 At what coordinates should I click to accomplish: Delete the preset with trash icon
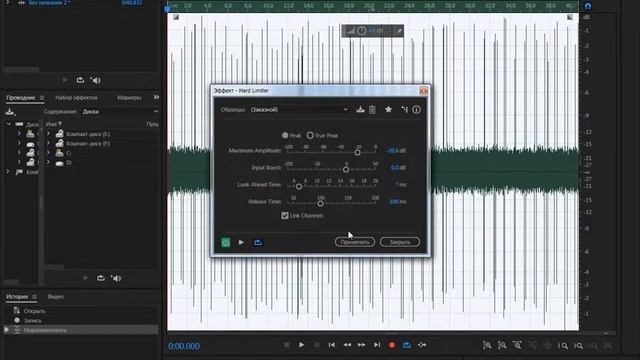coord(372,109)
